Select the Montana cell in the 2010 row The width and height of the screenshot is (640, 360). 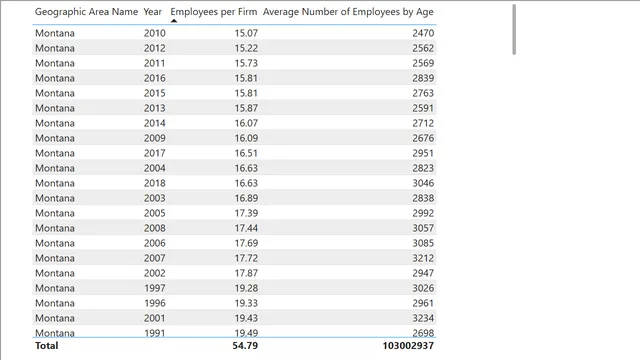[55, 33]
